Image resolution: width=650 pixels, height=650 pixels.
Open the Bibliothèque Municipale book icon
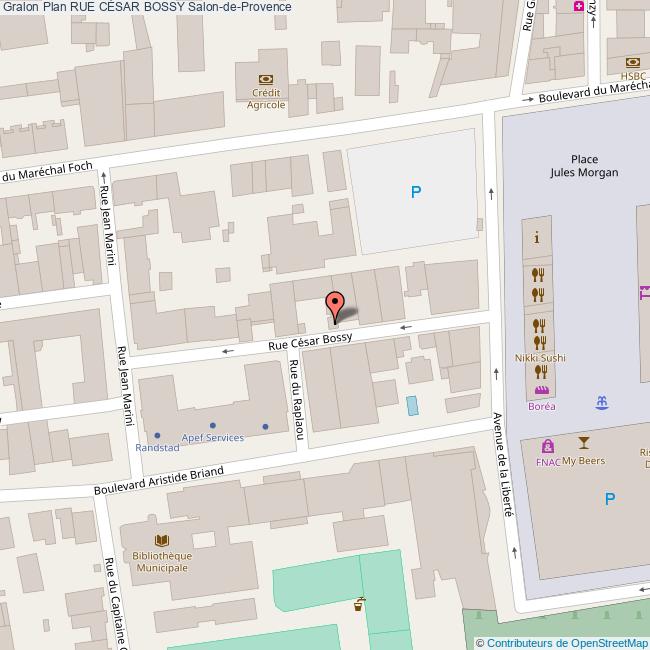(x=161, y=541)
